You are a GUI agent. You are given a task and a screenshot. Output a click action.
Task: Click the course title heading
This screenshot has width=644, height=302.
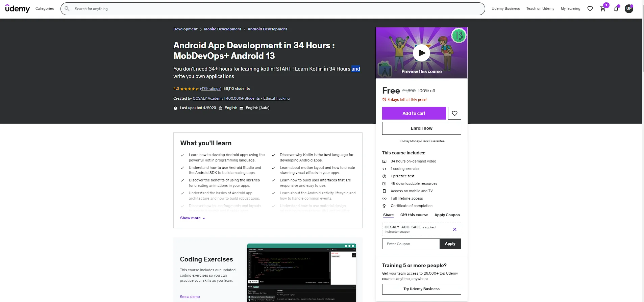254,50
